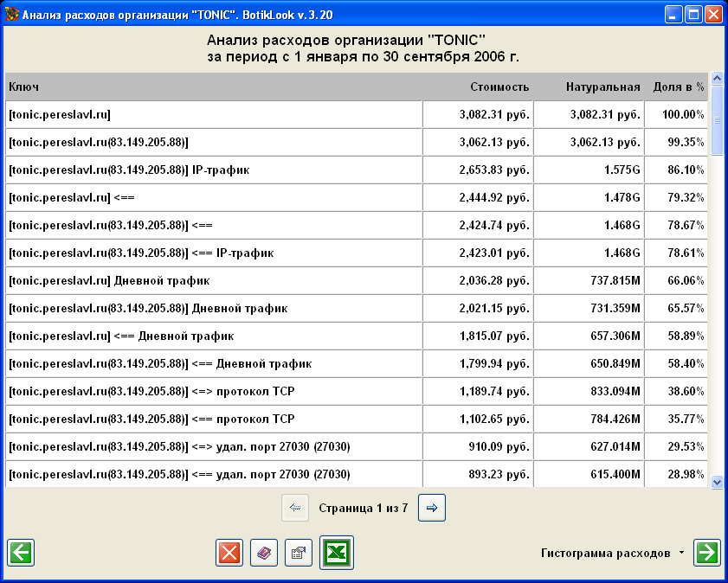
Task: Click the BotikLook application icon in title bar
Action: pos(11,15)
